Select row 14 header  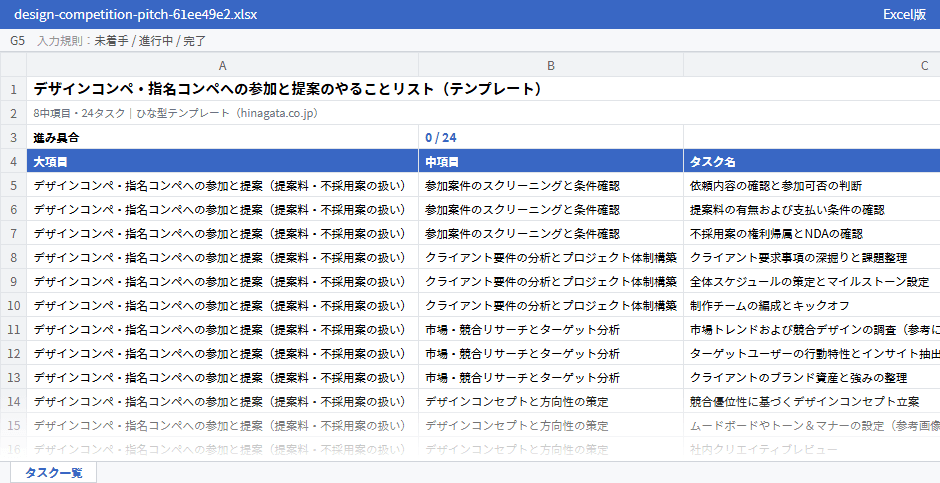point(13,401)
